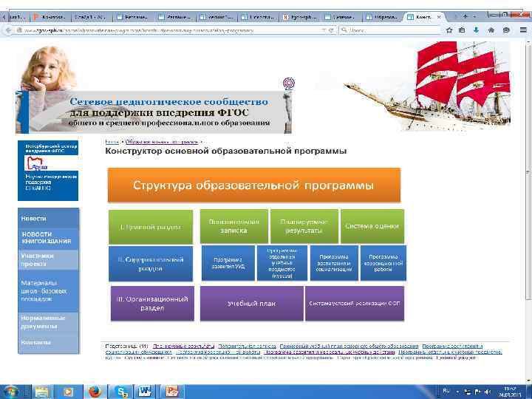Open the list-all-tabs dropdown arrow
This screenshot has width=532, height=399.
[x=474, y=16]
